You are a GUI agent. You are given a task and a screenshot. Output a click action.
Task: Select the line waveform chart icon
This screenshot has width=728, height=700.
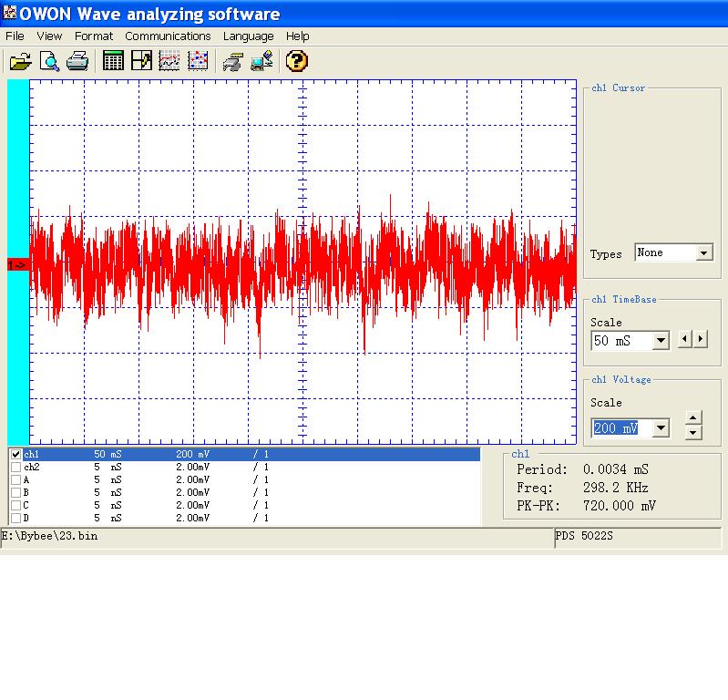click(x=169, y=61)
